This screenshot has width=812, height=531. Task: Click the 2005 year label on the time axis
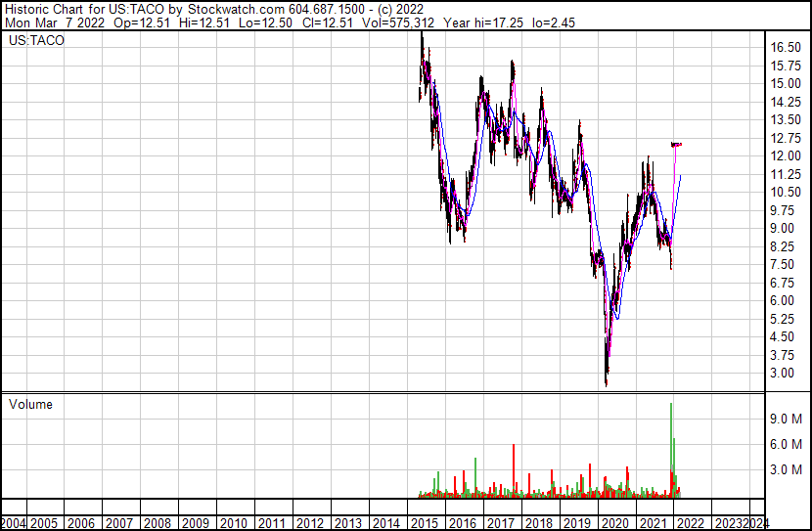pyautogui.click(x=43, y=523)
